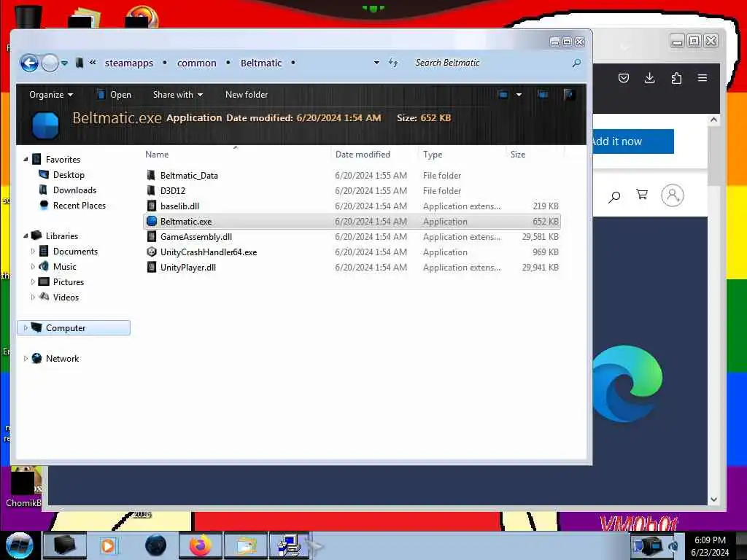The width and height of the screenshot is (747, 560).
Task: Collapse the Favorites tree section
Action: point(26,160)
